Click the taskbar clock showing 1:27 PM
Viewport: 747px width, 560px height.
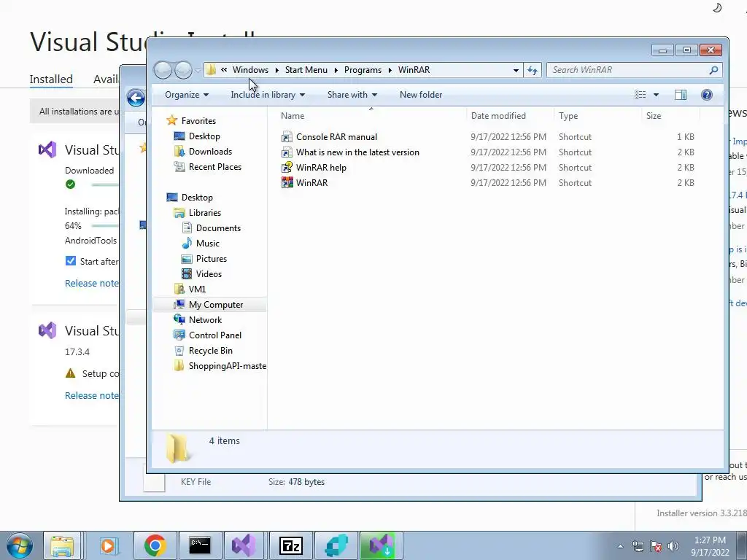[710, 545]
